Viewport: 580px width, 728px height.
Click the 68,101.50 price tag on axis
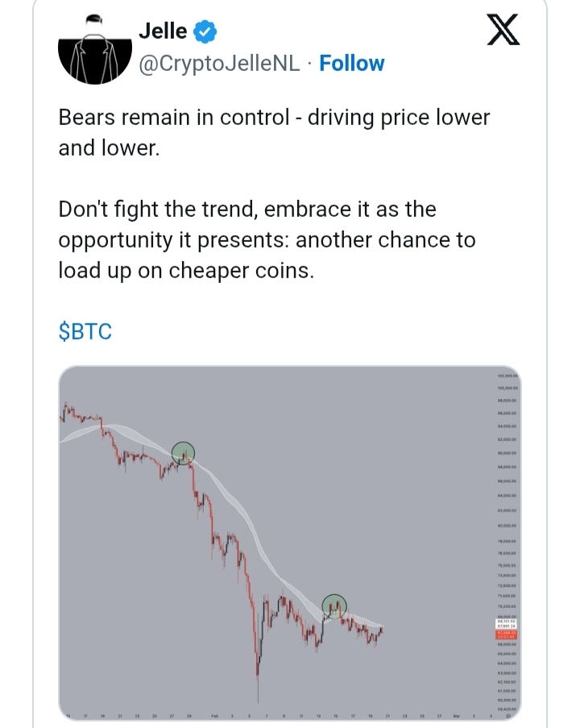pos(507,621)
